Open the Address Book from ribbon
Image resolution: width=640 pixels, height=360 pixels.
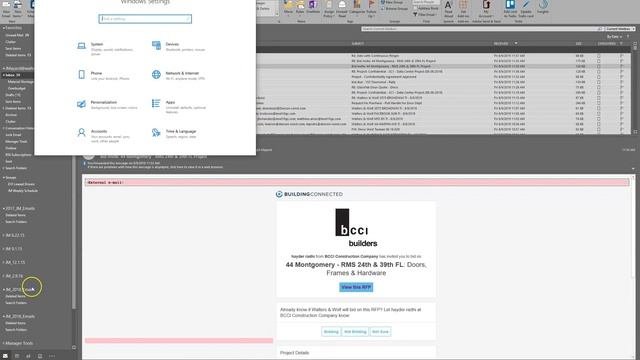pos(427,8)
